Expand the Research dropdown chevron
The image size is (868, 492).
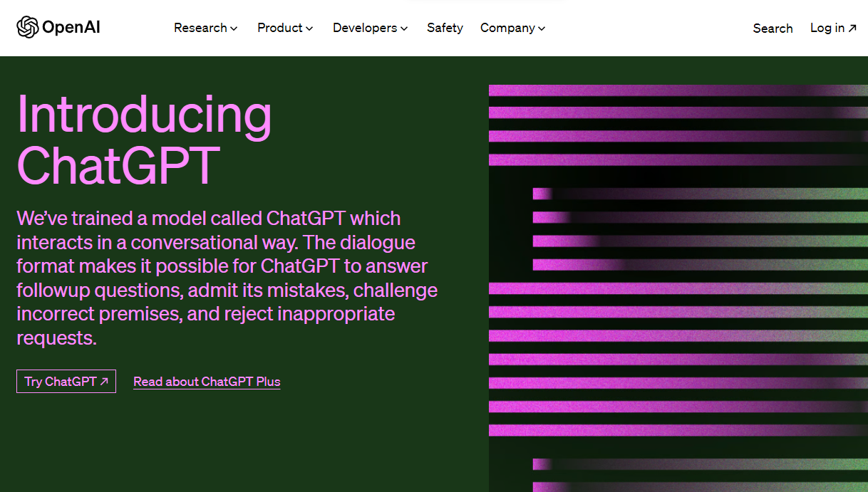click(234, 28)
